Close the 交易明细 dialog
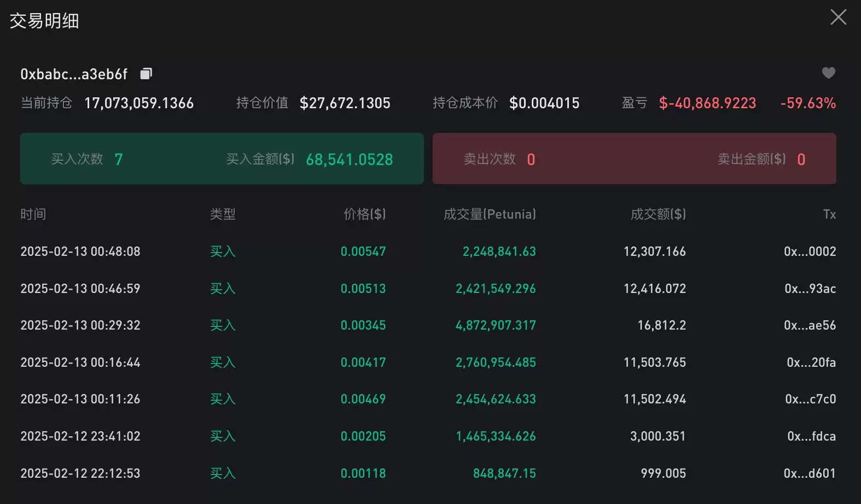Viewport: 861px width, 504px height. 838,17
